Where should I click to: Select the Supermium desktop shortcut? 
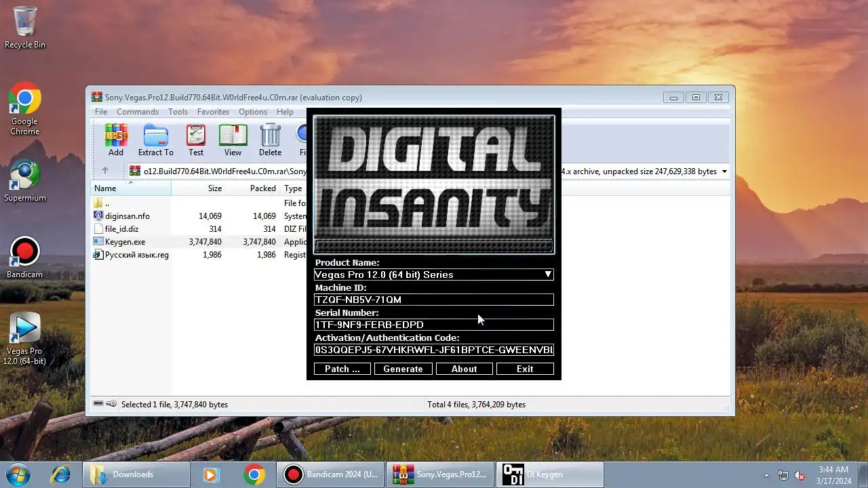click(25, 181)
